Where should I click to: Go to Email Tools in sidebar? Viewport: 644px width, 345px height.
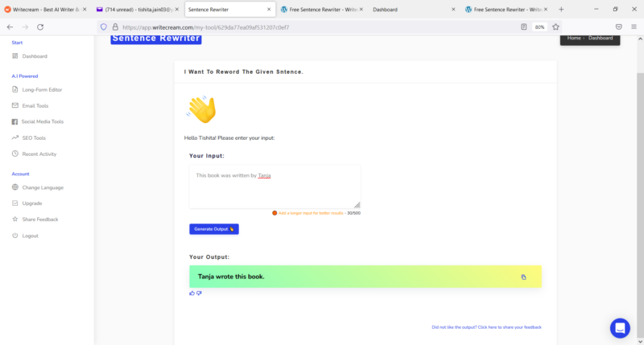(35, 105)
